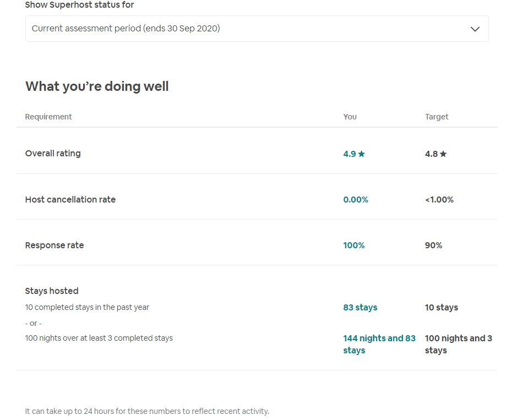Click the teal star beside the 4.9 rating
The width and height of the screenshot is (528, 420).
pyautogui.click(x=362, y=154)
